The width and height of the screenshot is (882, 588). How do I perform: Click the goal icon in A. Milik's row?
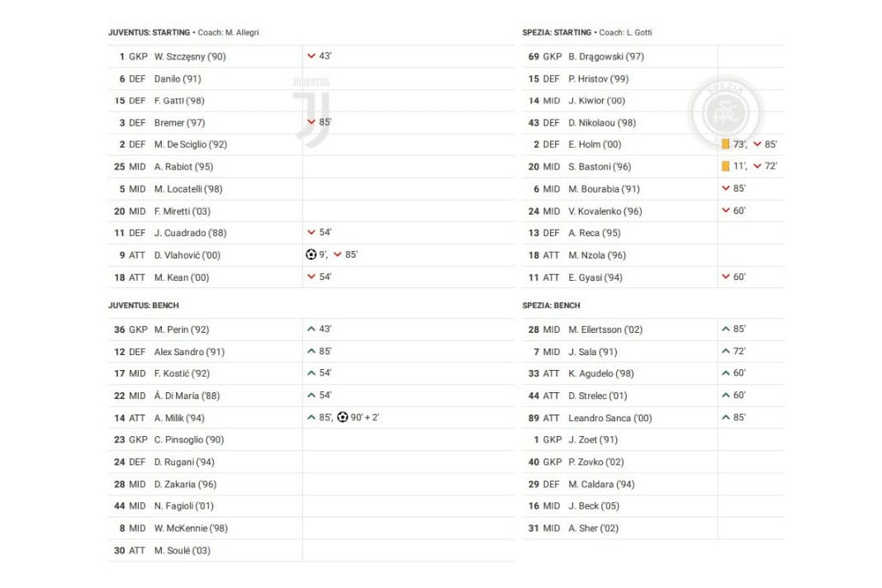click(x=343, y=418)
